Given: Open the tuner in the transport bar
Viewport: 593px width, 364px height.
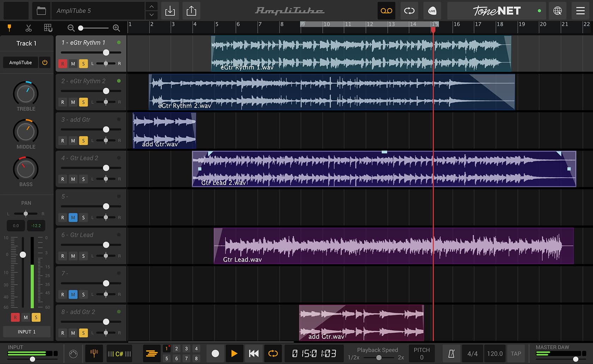Looking at the screenshot, I should (x=94, y=353).
